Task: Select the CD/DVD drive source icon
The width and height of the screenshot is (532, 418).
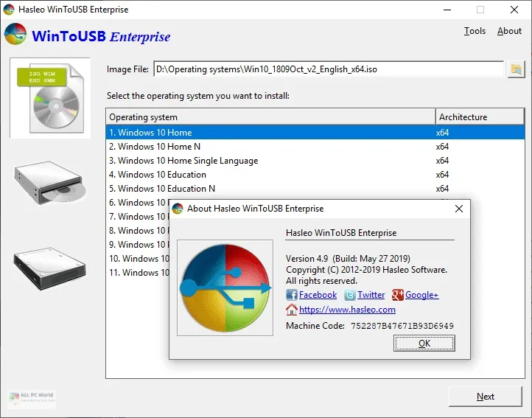Action: coord(50,184)
